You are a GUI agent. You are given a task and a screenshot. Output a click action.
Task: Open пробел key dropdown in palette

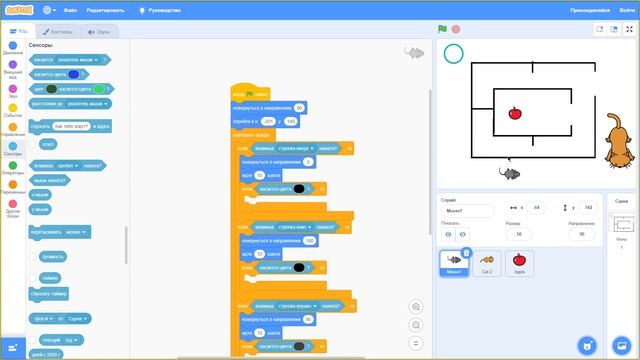[68, 166]
